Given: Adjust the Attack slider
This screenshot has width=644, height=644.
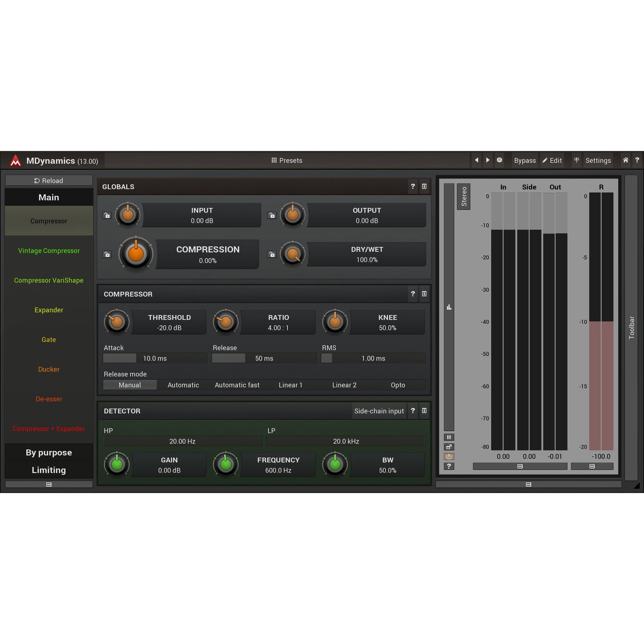Looking at the screenshot, I should pyautogui.click(x=154, y=358).
